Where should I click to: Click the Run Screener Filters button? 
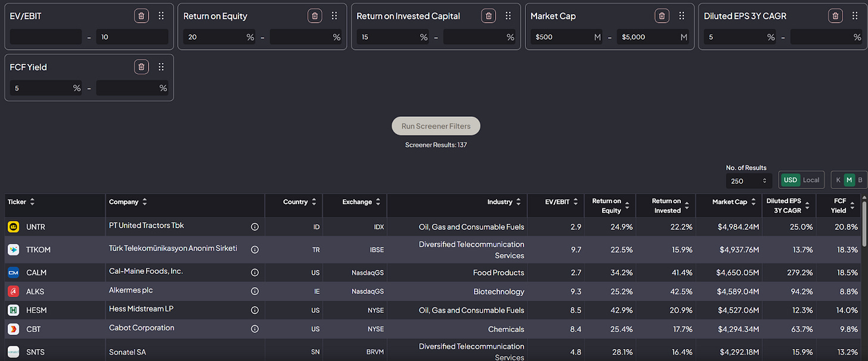(x=436, y=126)
